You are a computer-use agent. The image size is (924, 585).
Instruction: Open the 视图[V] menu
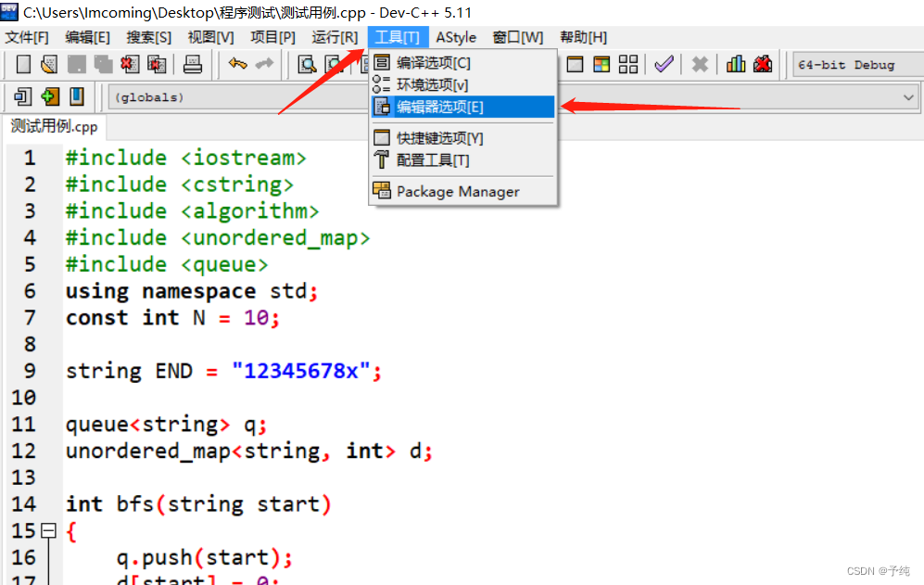[210, 37]
